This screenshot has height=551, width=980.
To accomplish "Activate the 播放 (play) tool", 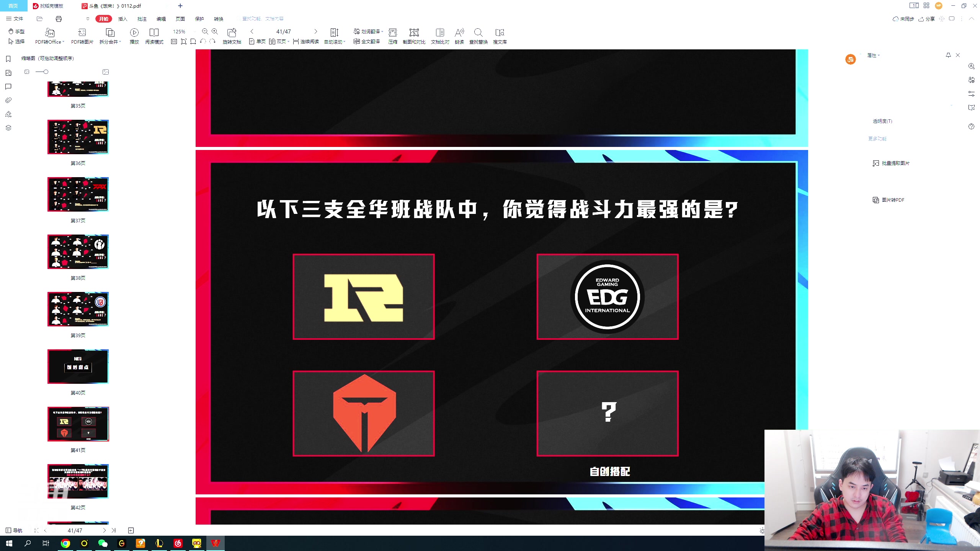I will [134, 36].
